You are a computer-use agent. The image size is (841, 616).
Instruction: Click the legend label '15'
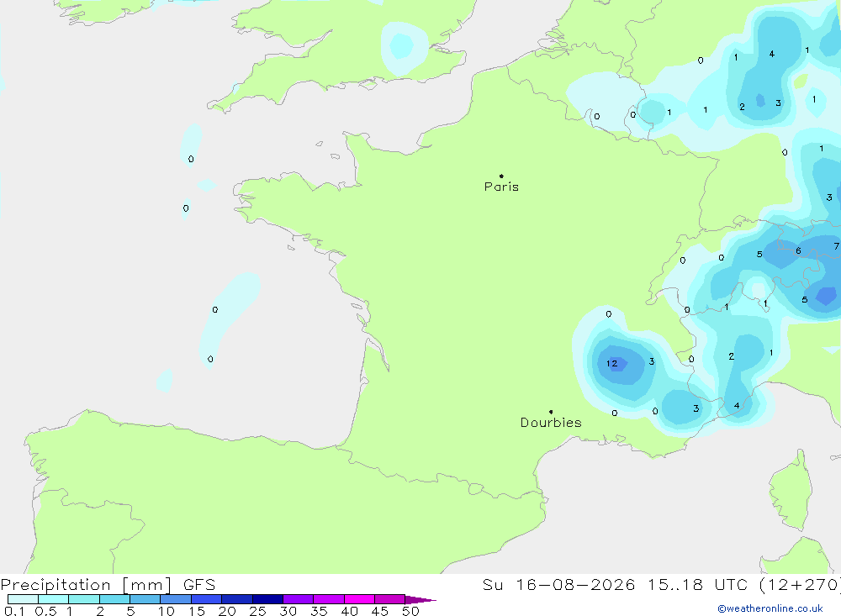196,611
